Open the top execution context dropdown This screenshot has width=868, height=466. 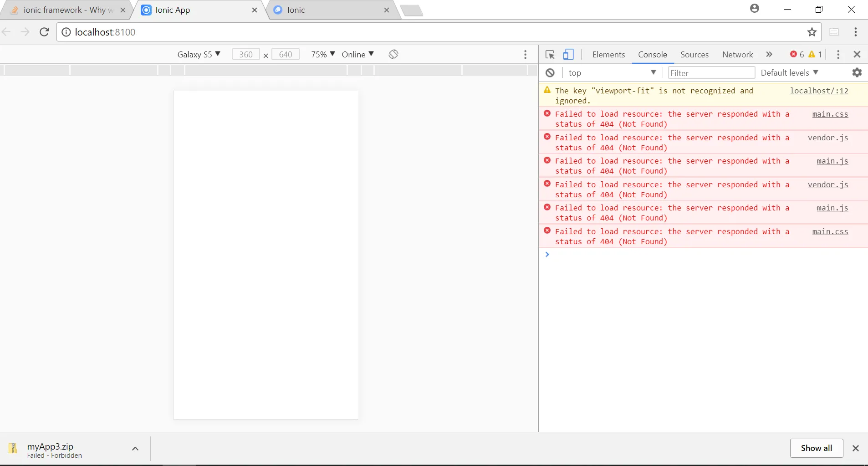[x=612, y=73]
